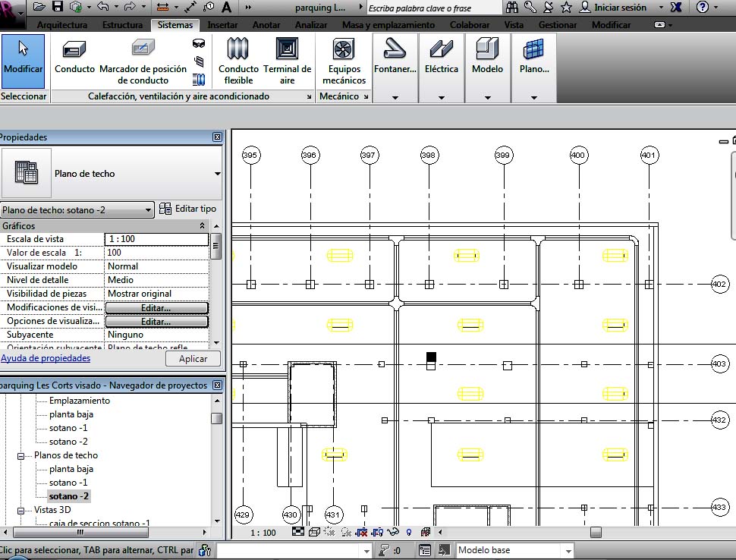
Task: Open the Ayuda de propiedades link
Action: pos(46,358)
